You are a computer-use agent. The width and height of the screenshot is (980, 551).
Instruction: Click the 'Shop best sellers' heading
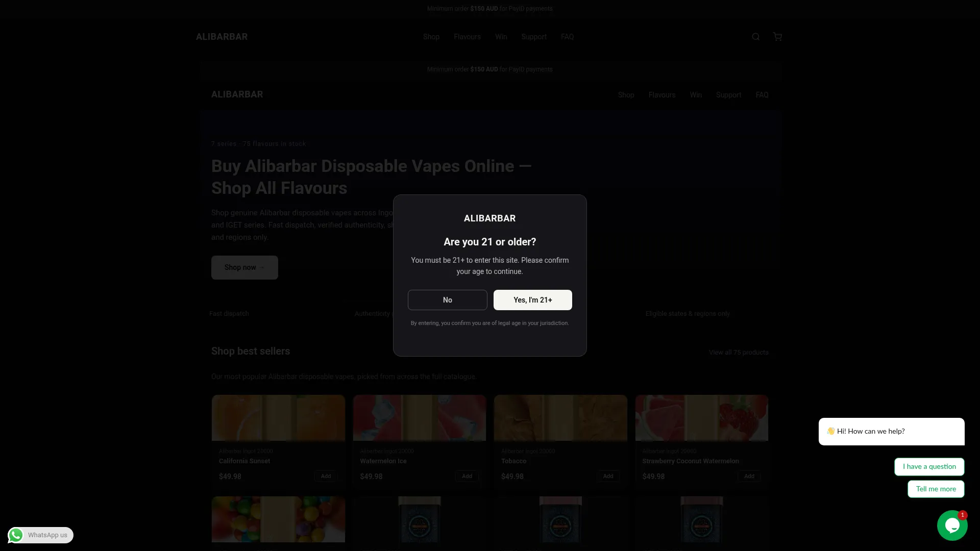tap(251, 351)
